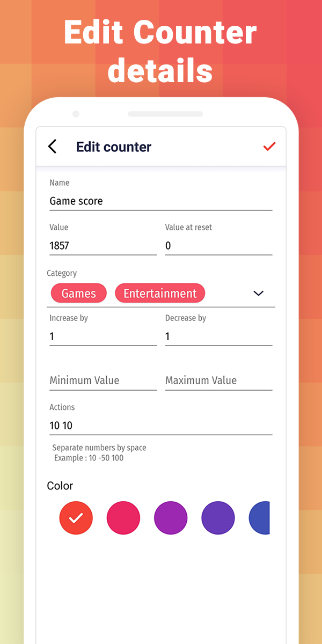Image resolution: width=322 pixels, height=644 pixels.
Task: Confirm edits with the red checkmark
Action: click(x=269, y=147)
